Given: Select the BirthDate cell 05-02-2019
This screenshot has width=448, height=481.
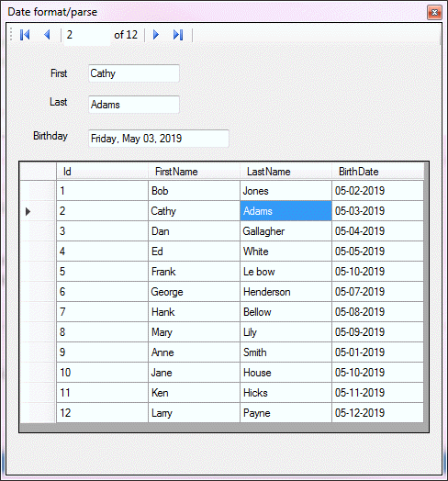Looking at the screenshot, I should pyautogui.click(x=377, y=191).
